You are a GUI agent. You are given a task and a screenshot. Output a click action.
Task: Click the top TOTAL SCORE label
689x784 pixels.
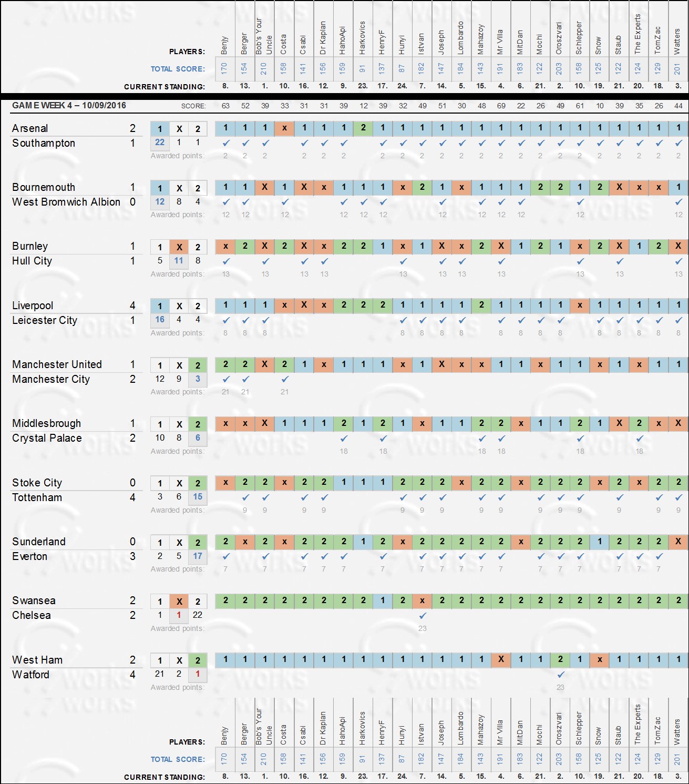(178, 69)
